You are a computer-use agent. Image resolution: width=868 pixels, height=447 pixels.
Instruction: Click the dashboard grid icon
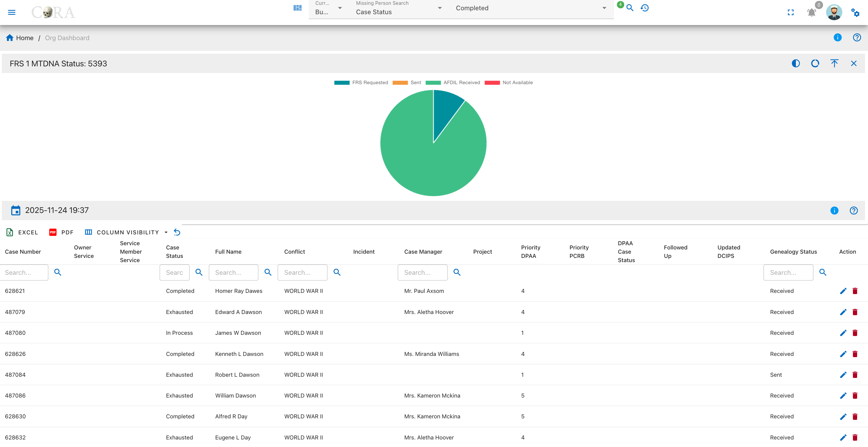tap(297, 8)
